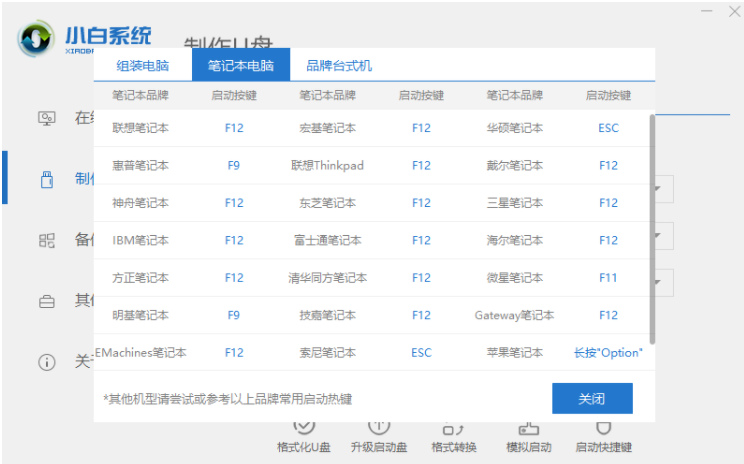Select the EMachines笔记本 cell

click(x=141, y=353)
